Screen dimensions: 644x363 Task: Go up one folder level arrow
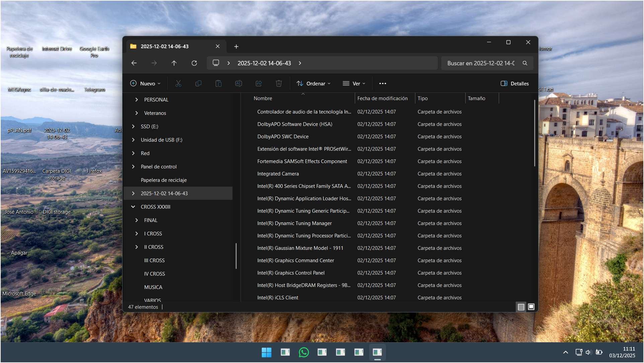[174, 63]
